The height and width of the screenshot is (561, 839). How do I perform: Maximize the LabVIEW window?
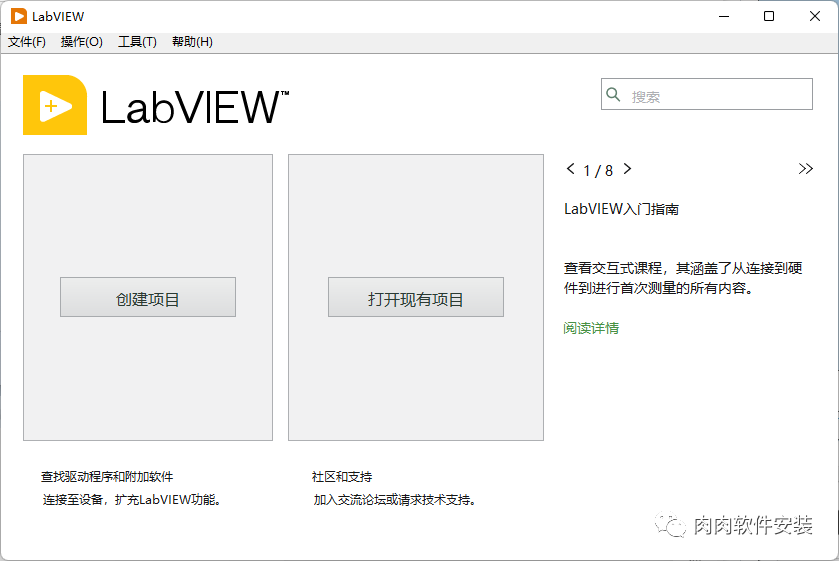(769, 16)
